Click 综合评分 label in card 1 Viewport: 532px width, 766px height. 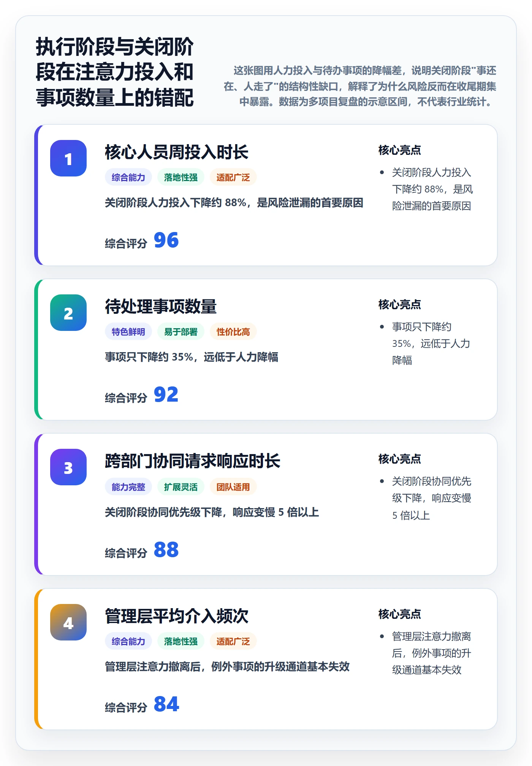tap(126, 243)
